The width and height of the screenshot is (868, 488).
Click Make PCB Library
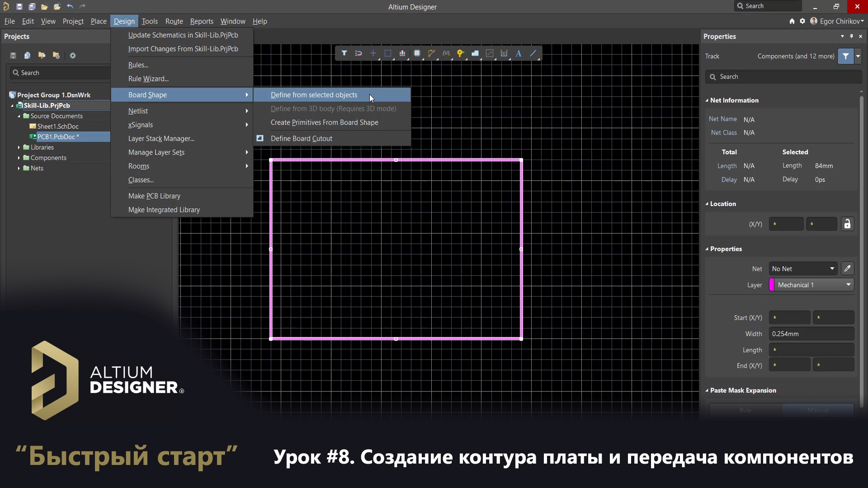click(x=154, y=196)
